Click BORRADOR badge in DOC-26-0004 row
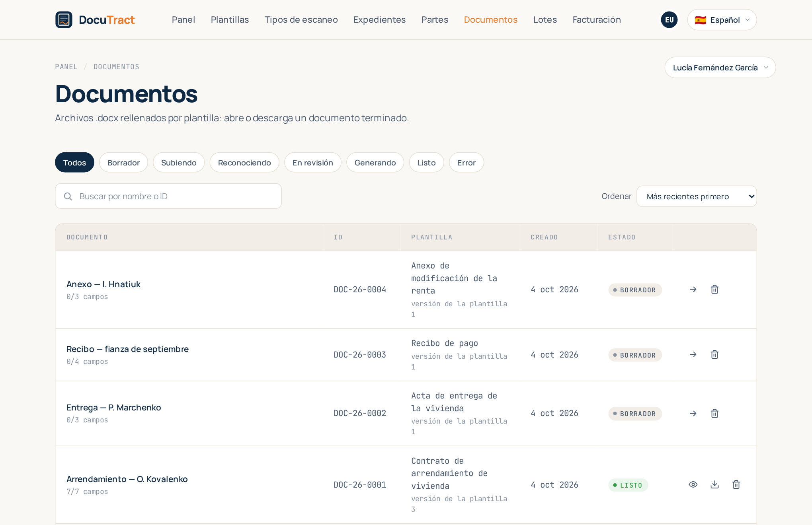The height and width of the screenshot is (525, 812). point(635,290)
